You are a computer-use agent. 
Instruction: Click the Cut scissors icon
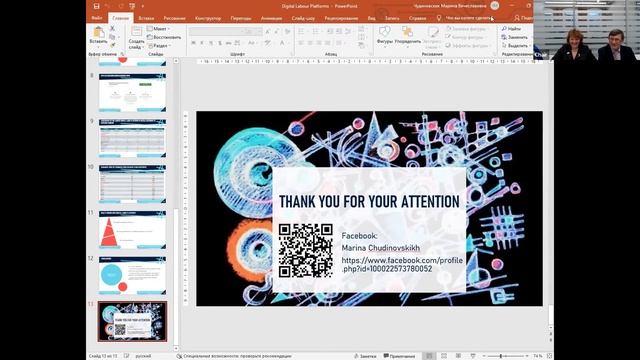tap(112, 29)
